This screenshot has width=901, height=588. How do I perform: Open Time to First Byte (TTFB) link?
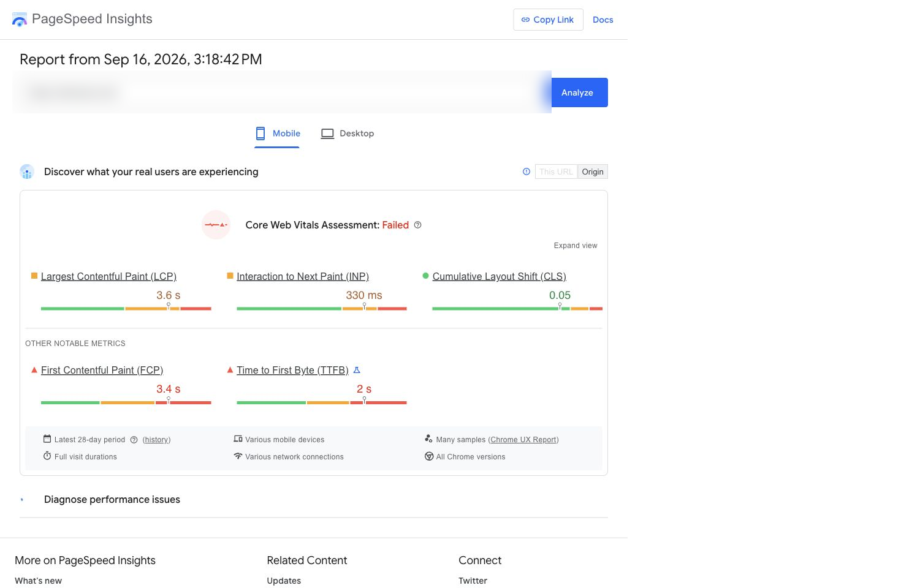tap(292, 370)
